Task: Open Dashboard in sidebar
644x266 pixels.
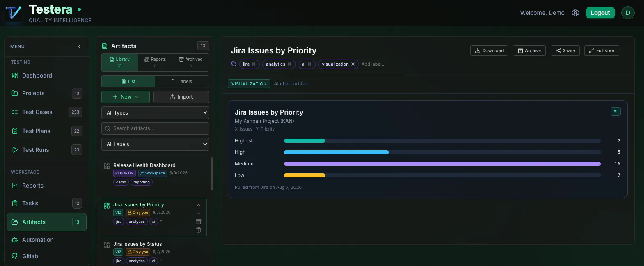Action: coord(47,76)
